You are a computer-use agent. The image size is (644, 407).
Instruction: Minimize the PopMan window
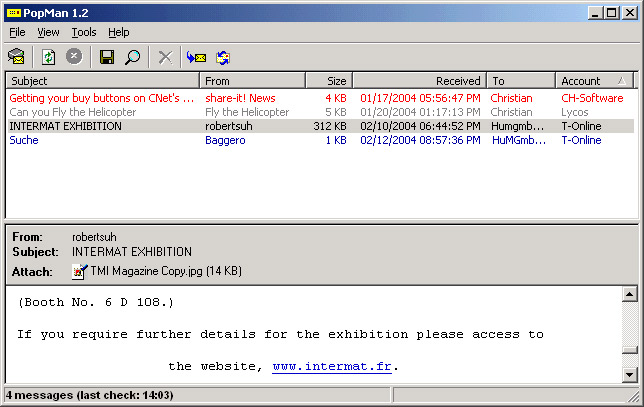point(595,13)
